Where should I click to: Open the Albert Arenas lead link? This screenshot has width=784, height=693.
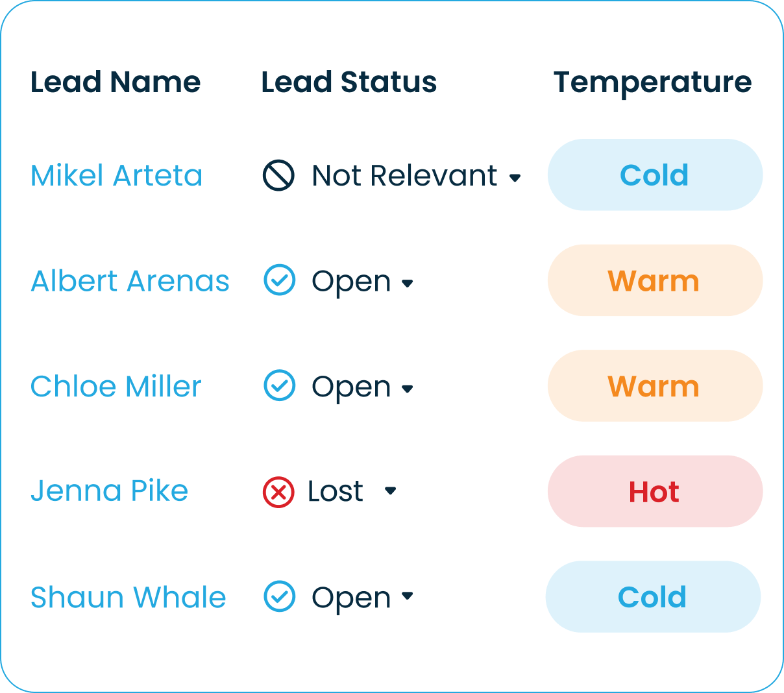[x=130, y=281]
